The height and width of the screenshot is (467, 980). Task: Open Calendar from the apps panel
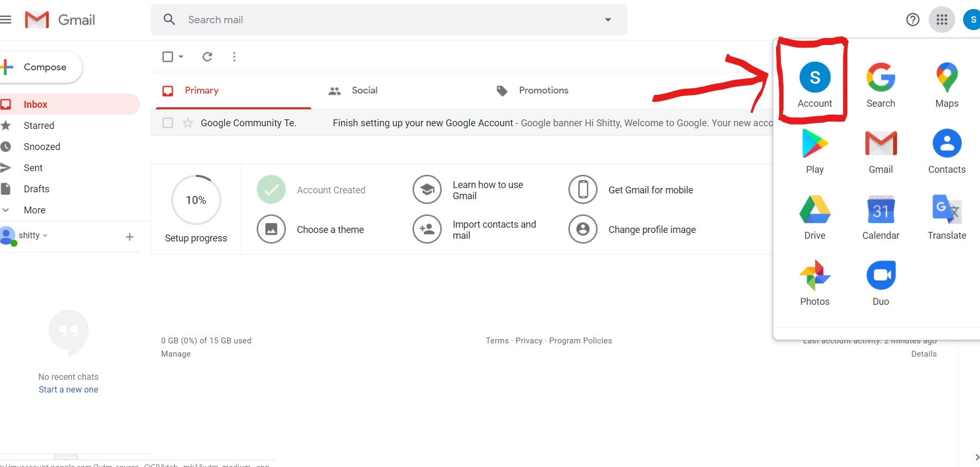coord(881,217)
